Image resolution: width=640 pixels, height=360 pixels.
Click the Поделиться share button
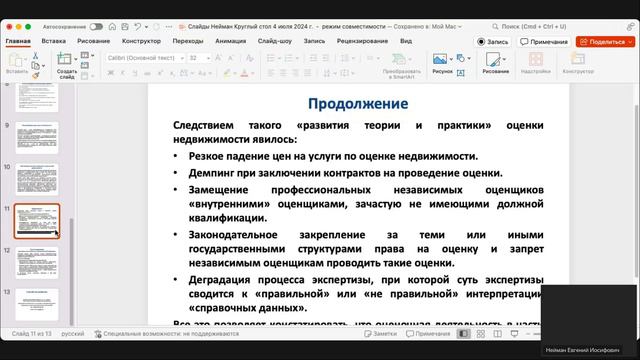605,42
